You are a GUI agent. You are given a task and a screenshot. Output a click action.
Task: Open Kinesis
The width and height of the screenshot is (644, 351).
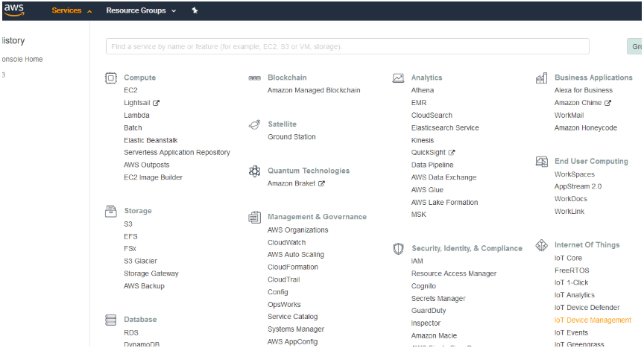(423, 140)
